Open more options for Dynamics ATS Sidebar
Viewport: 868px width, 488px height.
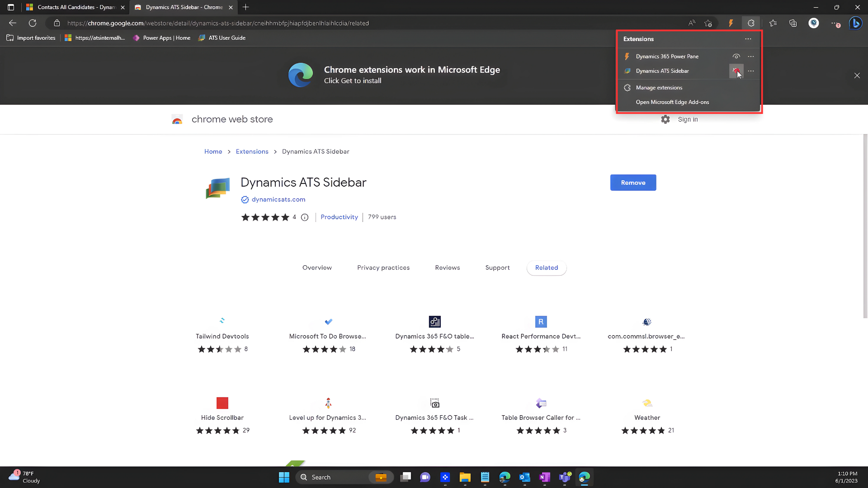751,71
